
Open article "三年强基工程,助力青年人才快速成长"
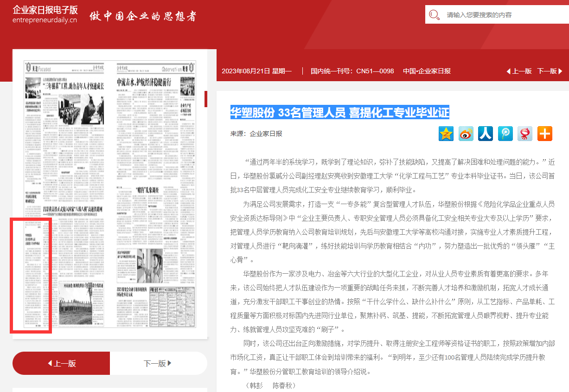tap(73, 86)
